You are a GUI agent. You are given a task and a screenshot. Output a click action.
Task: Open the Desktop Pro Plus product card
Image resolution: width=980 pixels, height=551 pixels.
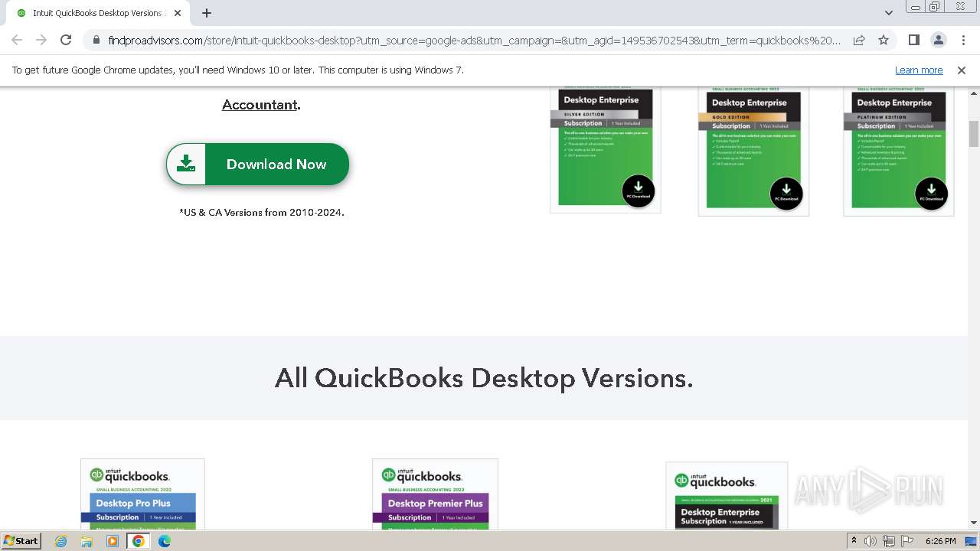(x=142, y=494)
